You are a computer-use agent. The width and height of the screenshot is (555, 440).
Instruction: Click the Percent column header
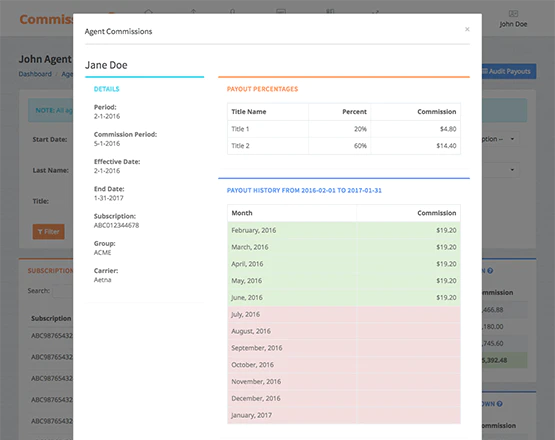(354, 112)
